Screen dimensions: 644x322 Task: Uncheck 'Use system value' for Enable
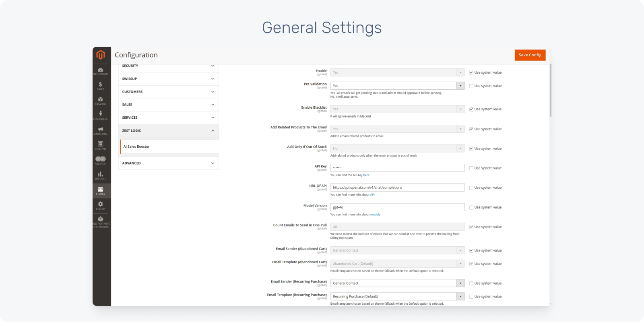[471, 73]
